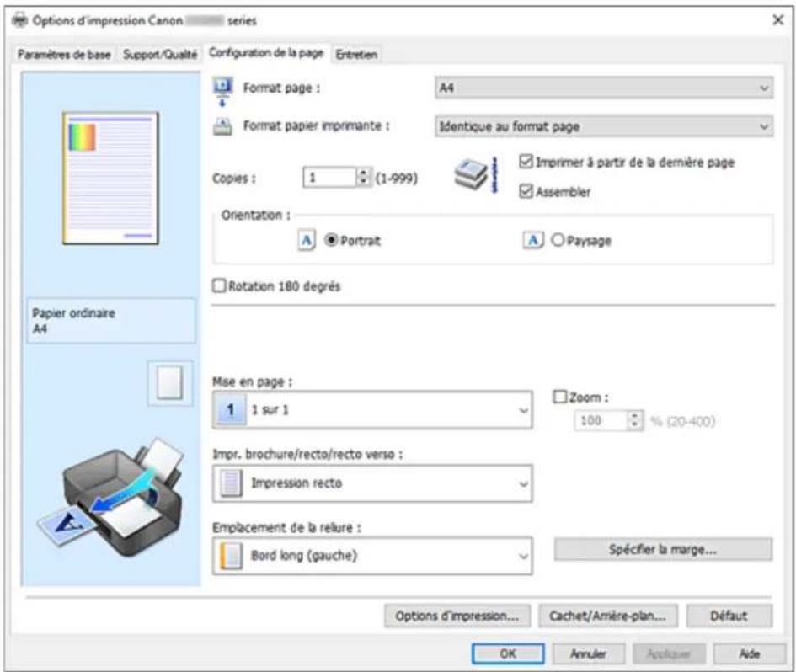Click the printer illustration in the preview pane
796x672 pixels.
pos(110,496)
